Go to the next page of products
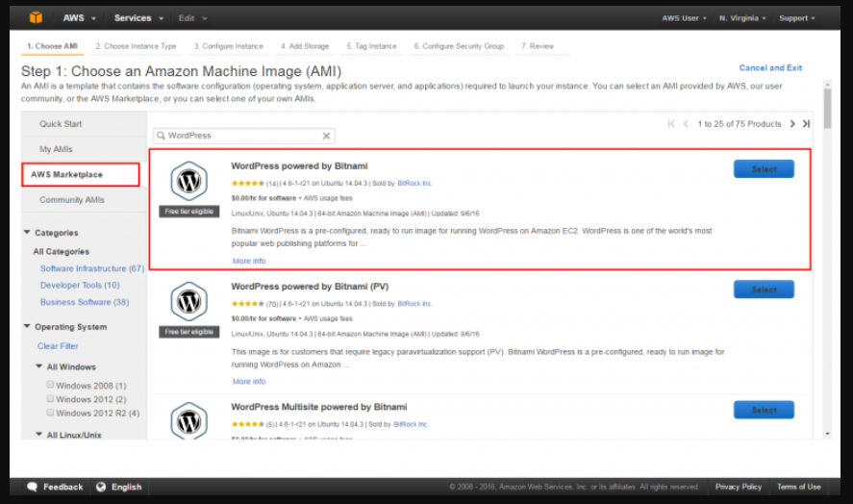The width and height of the screenshot is (853, 504). click(x=792, y=124)
